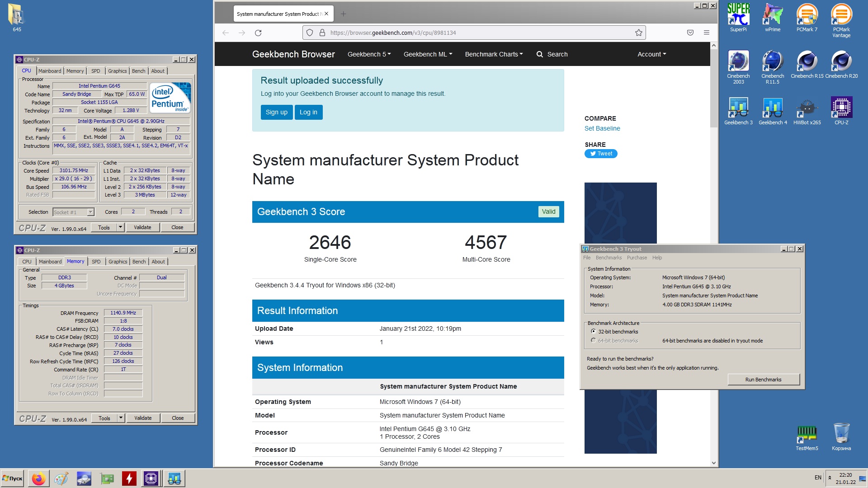Click the Set Baseline link
Screen dimensions: 868x488
click(602, 128)
